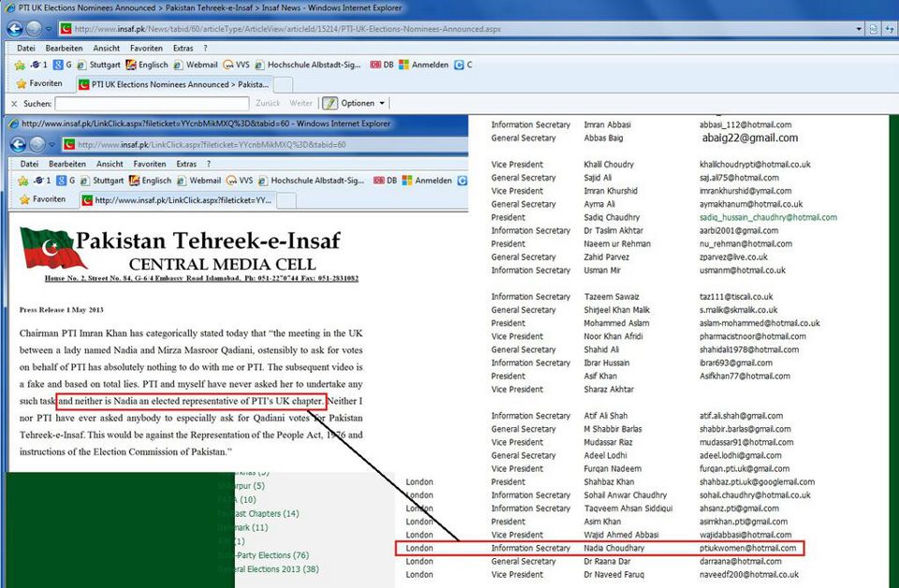Click name Nadia Choudhary in table
This screenshot has height=588, width=899.
coord(614,548)
